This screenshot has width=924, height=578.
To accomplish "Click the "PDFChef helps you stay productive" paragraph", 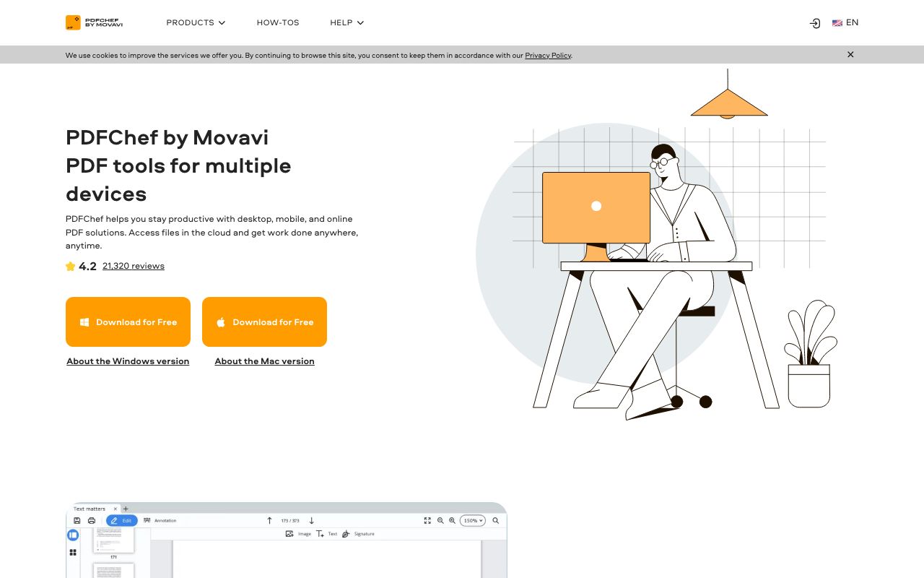I will (x=212, y=232).
